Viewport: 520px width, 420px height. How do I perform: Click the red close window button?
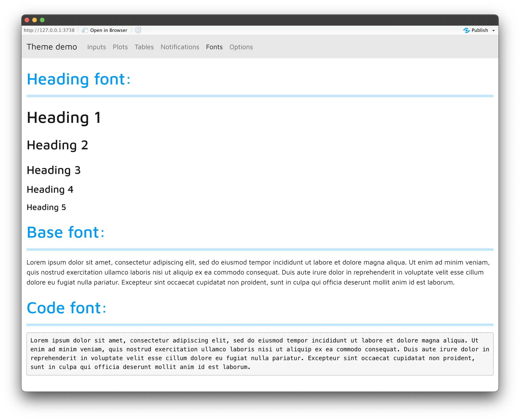click(x=27, y=20)
